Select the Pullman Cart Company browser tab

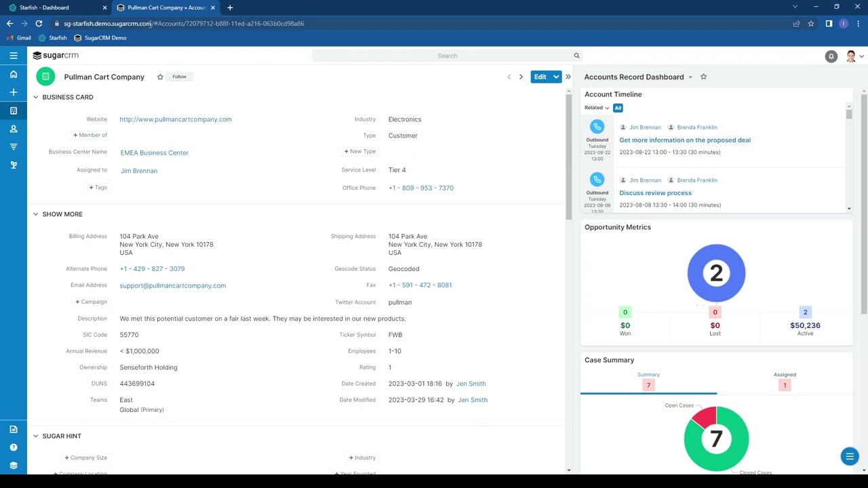pos(165,7)
